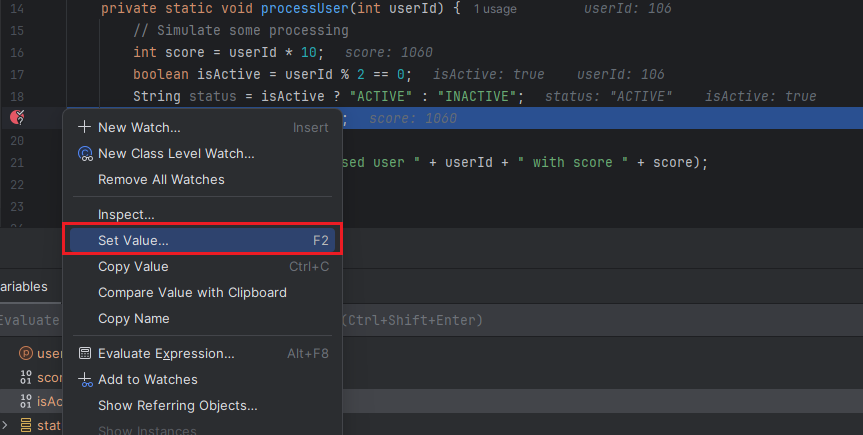The height and width of the screenshot is (435, 863).
Task: Click the '1 usage' inlay hint
Action: 495,9
